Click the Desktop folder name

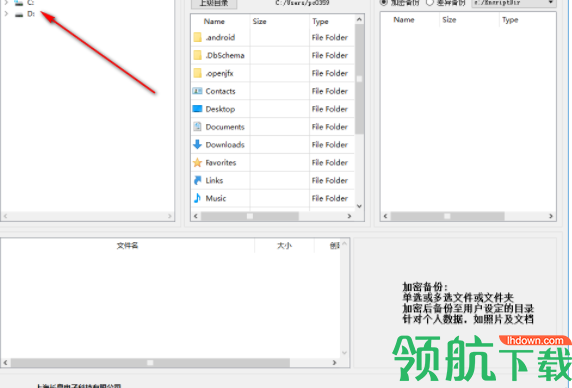pos(220,109)
